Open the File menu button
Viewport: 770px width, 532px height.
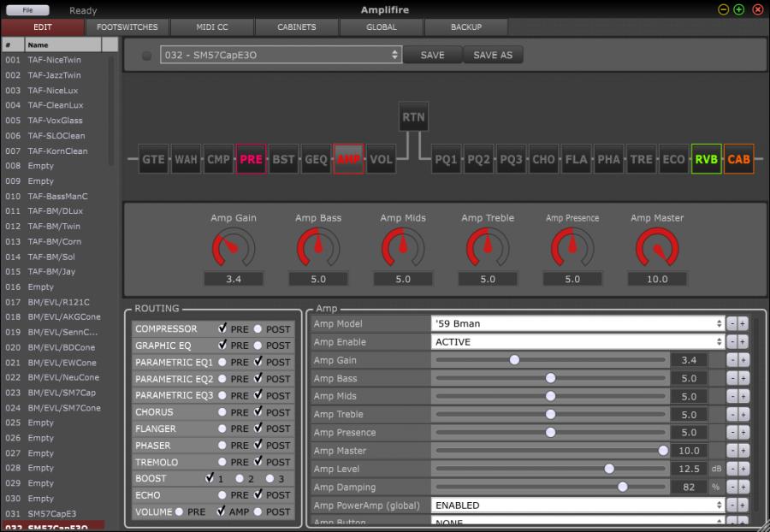(x=27, y=9)
